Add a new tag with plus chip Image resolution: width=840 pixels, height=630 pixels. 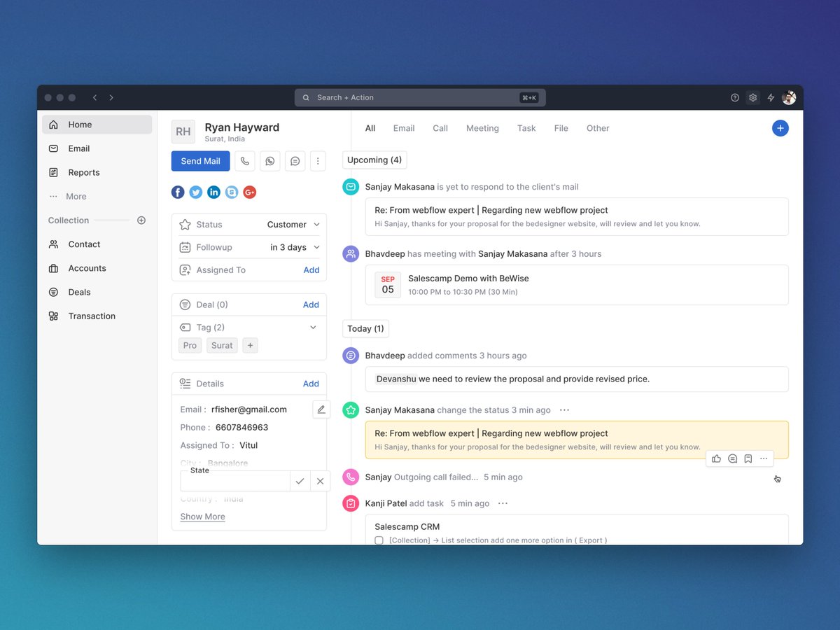coord(251,345)
